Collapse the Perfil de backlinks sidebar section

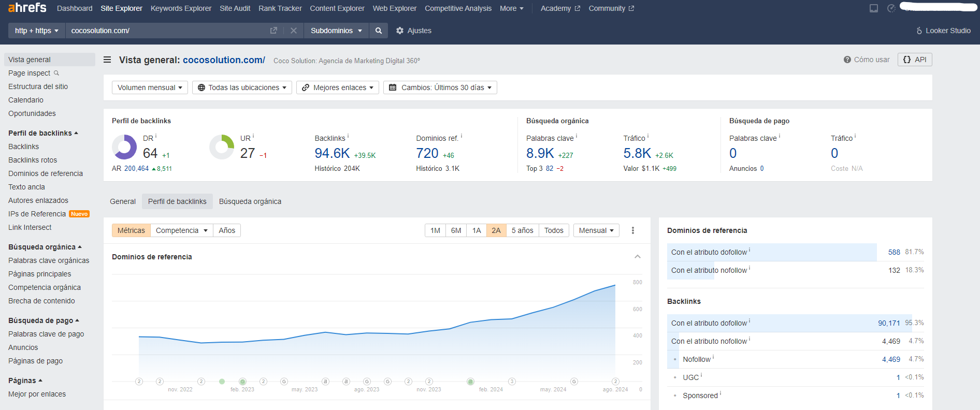[43, 133]
